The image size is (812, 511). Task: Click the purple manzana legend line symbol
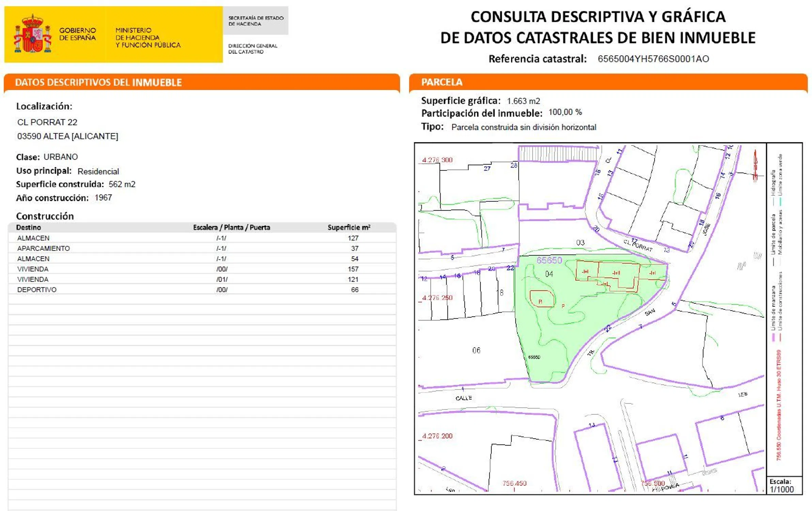(774, 337)
